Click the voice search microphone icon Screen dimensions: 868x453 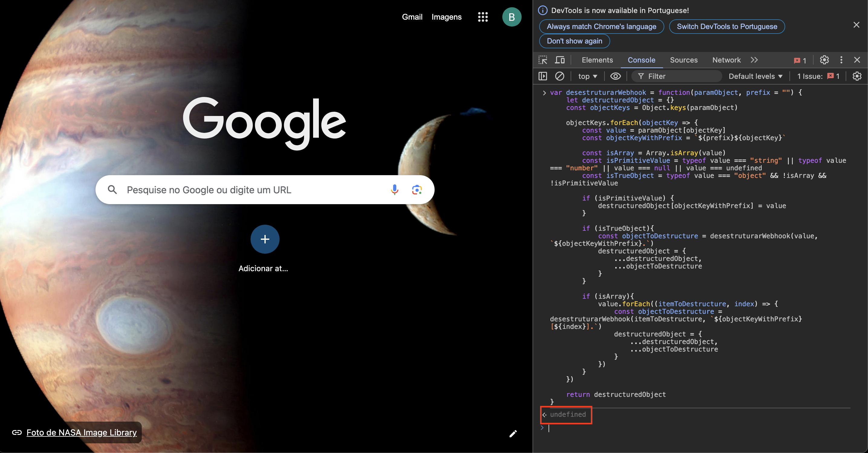(x=394, y=190)
